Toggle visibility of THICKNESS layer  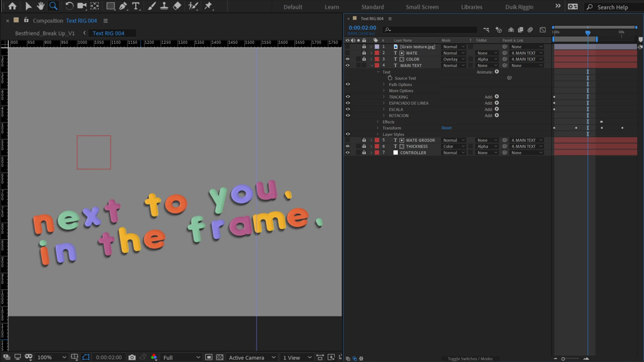tap(347, 146)
